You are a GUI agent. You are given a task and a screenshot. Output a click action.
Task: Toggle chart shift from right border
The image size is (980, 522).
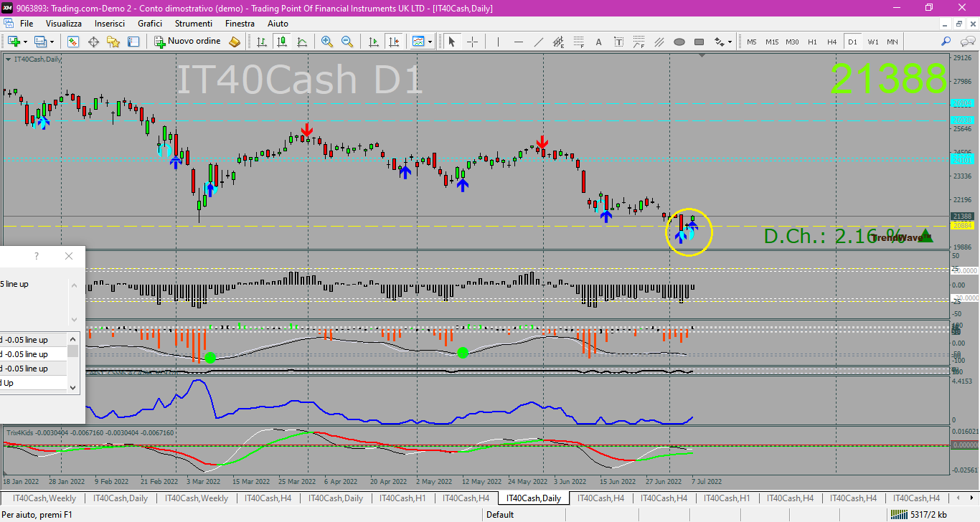click(393, 42)
